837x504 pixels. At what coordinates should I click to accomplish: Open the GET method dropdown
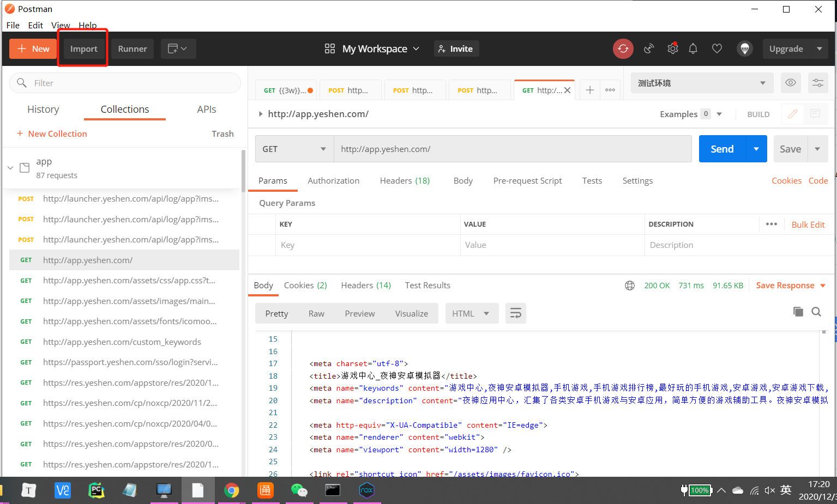(294, 149)
